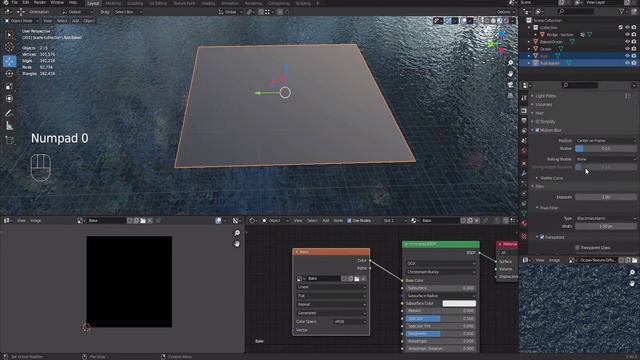Click the viewport Options button

click(505, 12)
